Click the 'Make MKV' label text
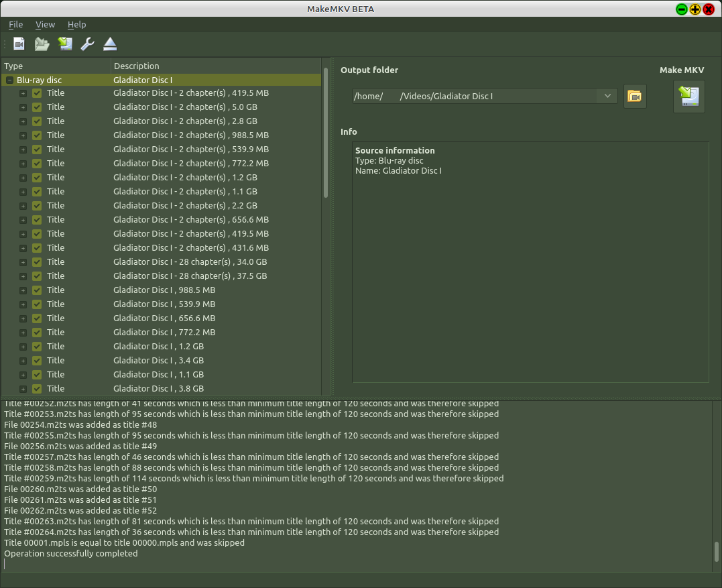The width and height of the screenshot is (722, 588). click(682, 70)
